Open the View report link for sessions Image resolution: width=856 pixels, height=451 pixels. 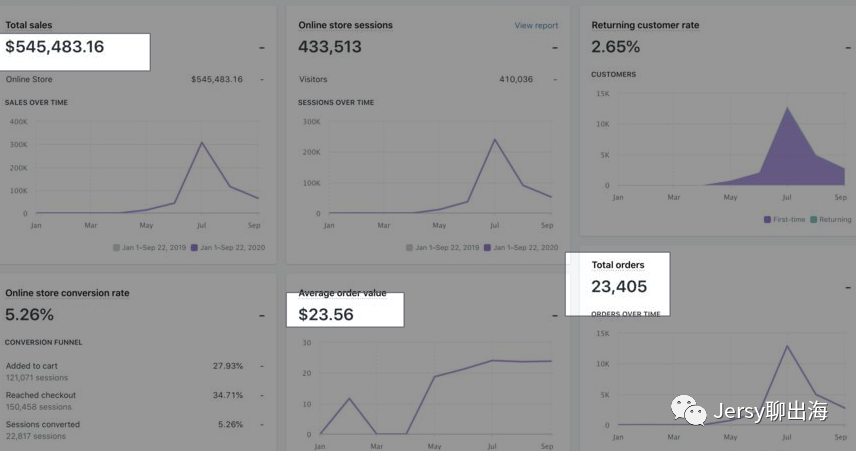(536, 26)
